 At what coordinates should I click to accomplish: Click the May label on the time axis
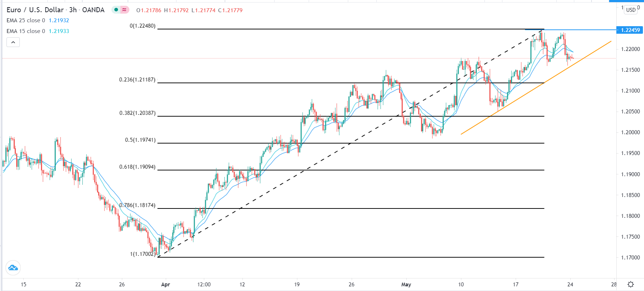point(406,284)
